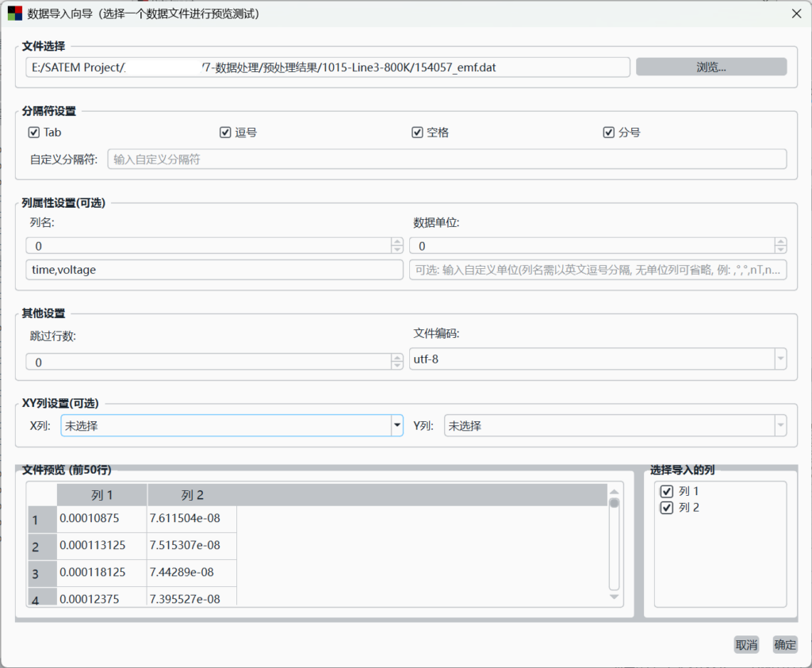Click the custom data unit input field

click(598, 270)
